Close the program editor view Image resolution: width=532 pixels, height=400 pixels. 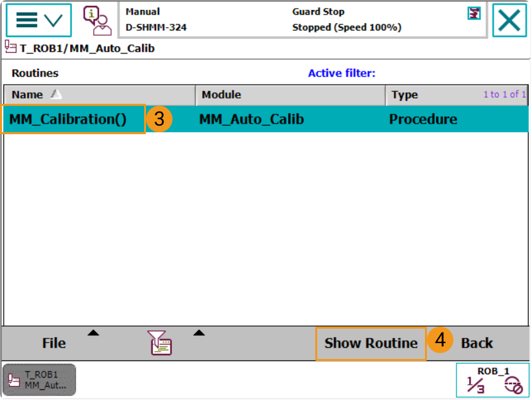510,20
